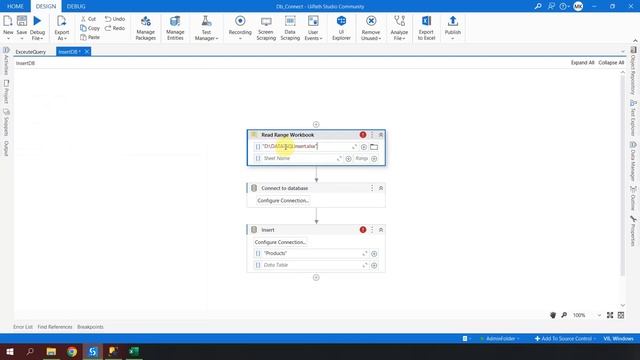Open the Activities side panel
Screen dimensions: 640x360
(x=6, y=61)
